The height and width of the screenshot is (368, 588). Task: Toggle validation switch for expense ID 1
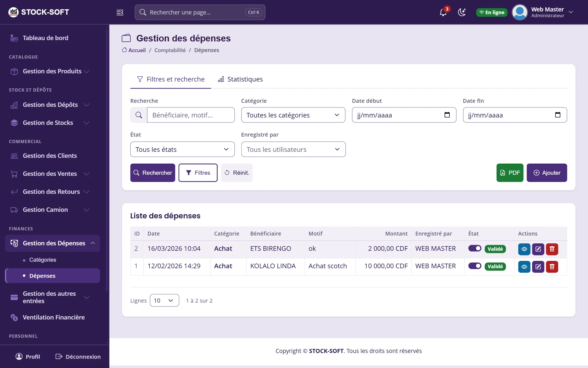tap(475, 266)
